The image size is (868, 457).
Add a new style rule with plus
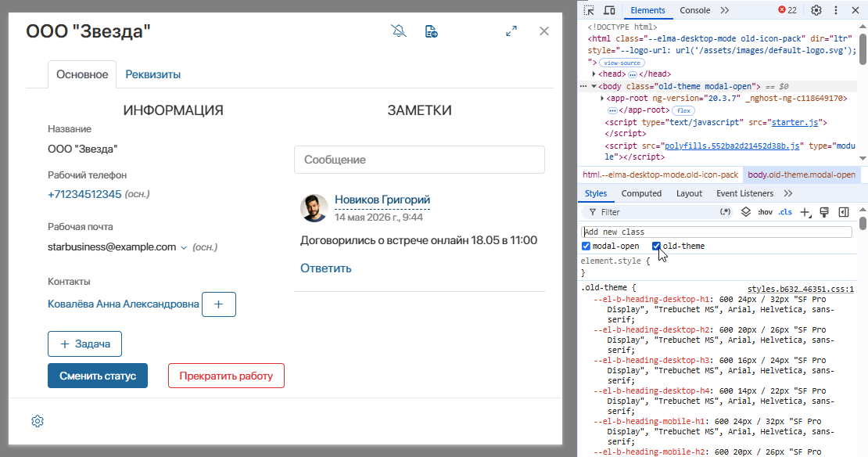pyautogui.click(x=805, y=212)
